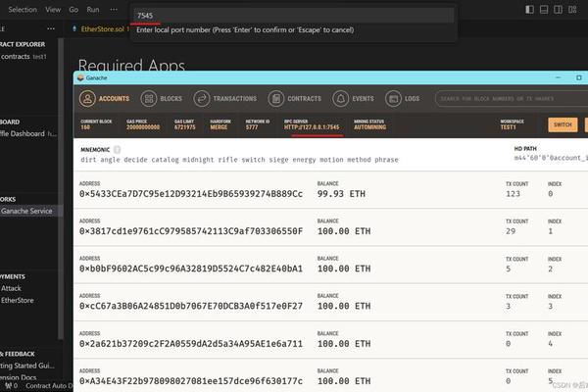Click the address 0x5433CEa7D7C95e12D93214Eb9B65939274B889Cc
Screen dimensions: 588x392
click(x=191, y=194)
